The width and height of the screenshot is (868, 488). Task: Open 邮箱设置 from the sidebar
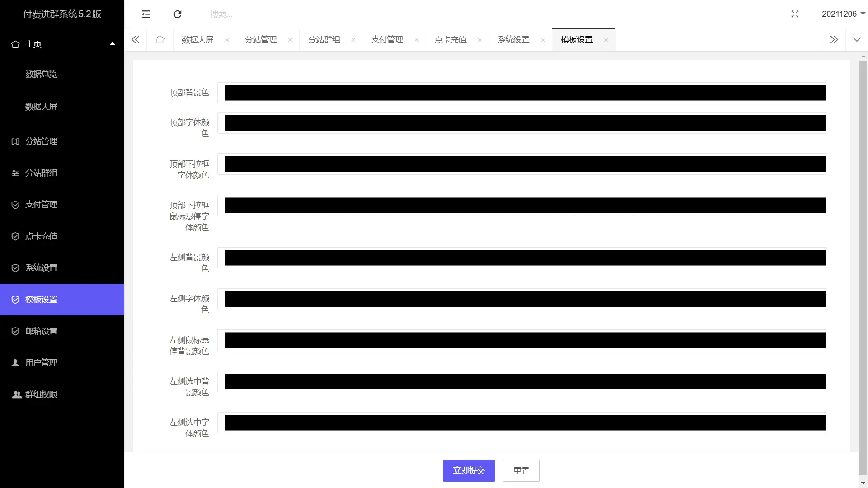40,331
